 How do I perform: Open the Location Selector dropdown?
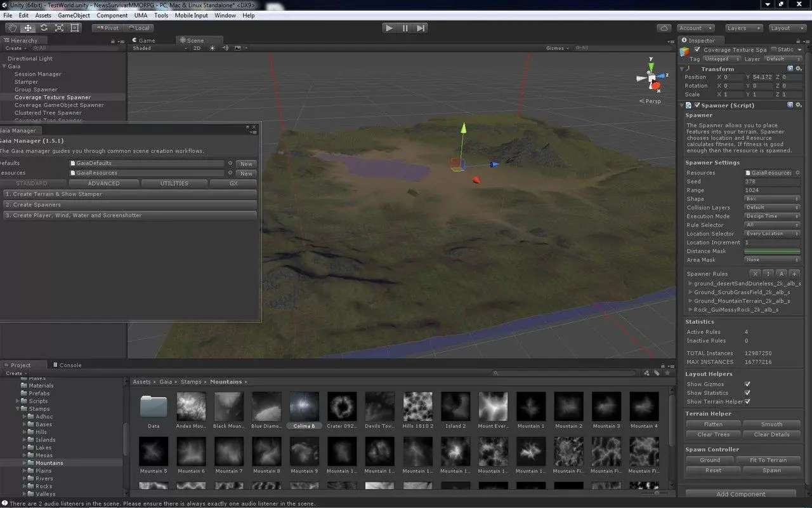pyautogui.click(x=772, y=234)
